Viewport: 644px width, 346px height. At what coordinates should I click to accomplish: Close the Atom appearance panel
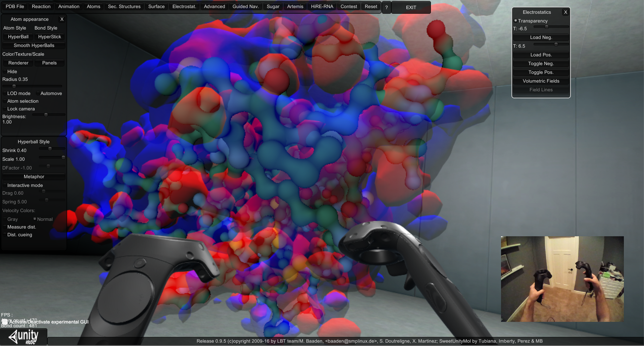point(62,19)
